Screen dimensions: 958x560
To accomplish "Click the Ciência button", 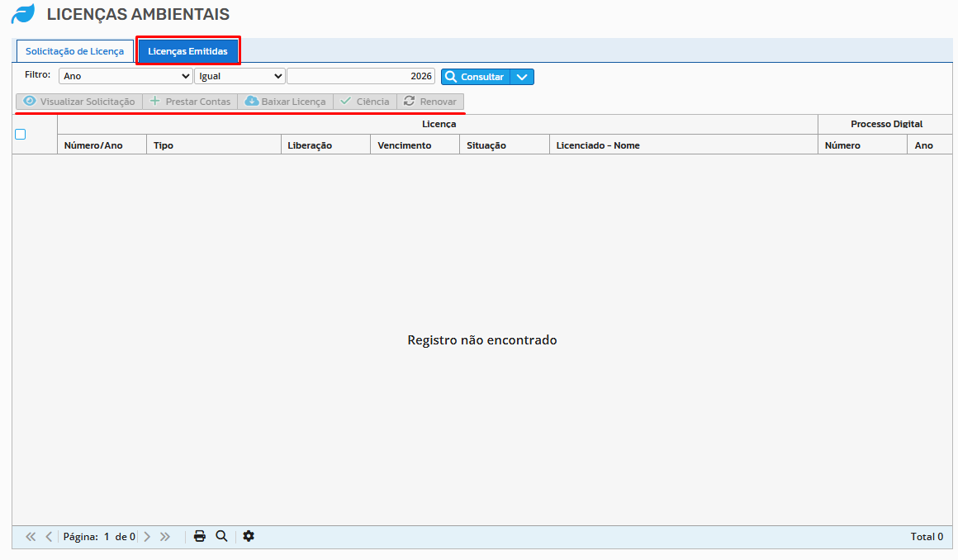I will pos(365,102).
